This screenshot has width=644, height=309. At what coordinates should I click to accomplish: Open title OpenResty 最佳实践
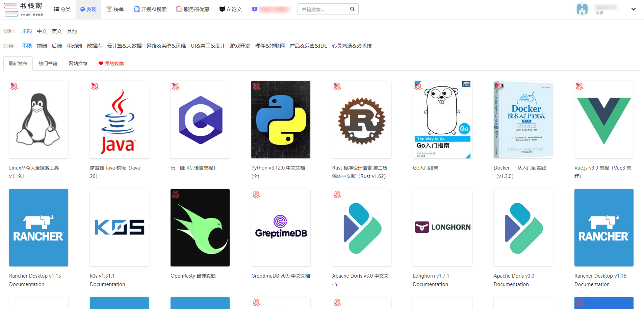click(193, 276)
